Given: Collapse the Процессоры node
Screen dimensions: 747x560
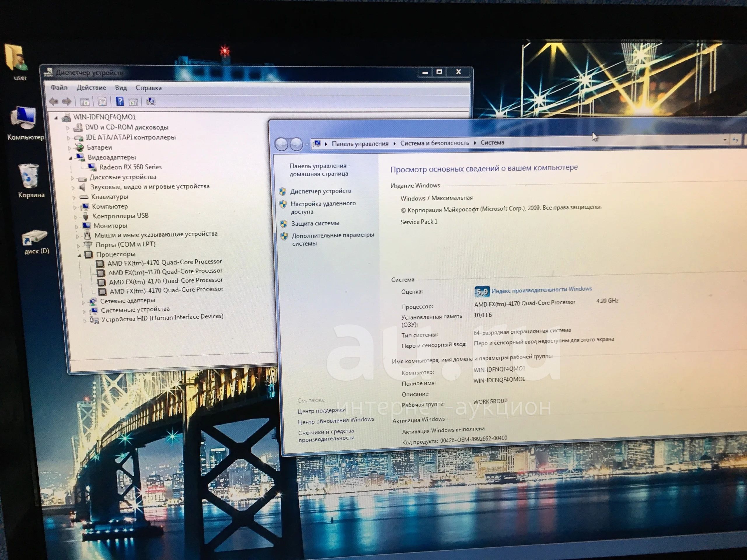Looking at the screenshot, I should click(x=79, y=256).
